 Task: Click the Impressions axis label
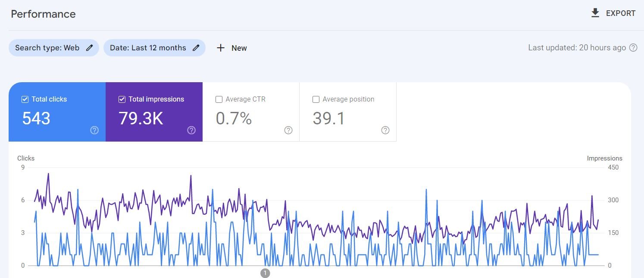[x=604, y=158]
